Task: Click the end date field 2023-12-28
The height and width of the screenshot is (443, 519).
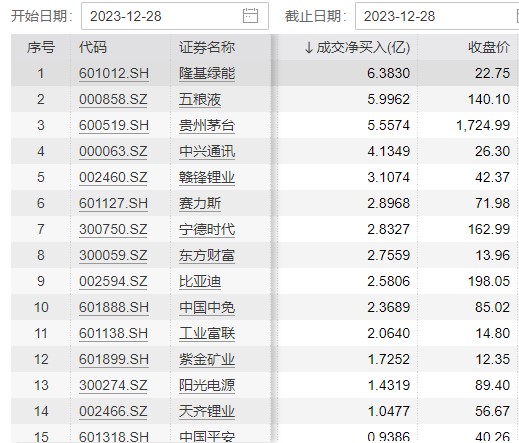Action: click(x=437, y=16)
